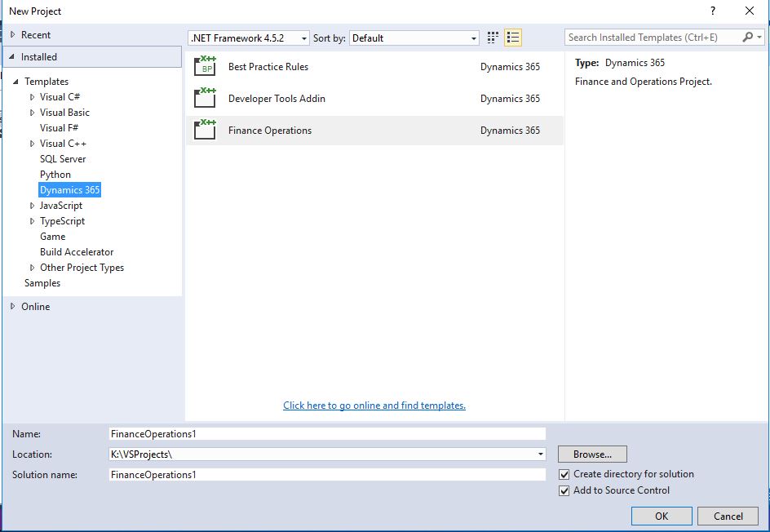Expand the Visual C# node
This screenshot has height=532, width=770.
(33, 97)
